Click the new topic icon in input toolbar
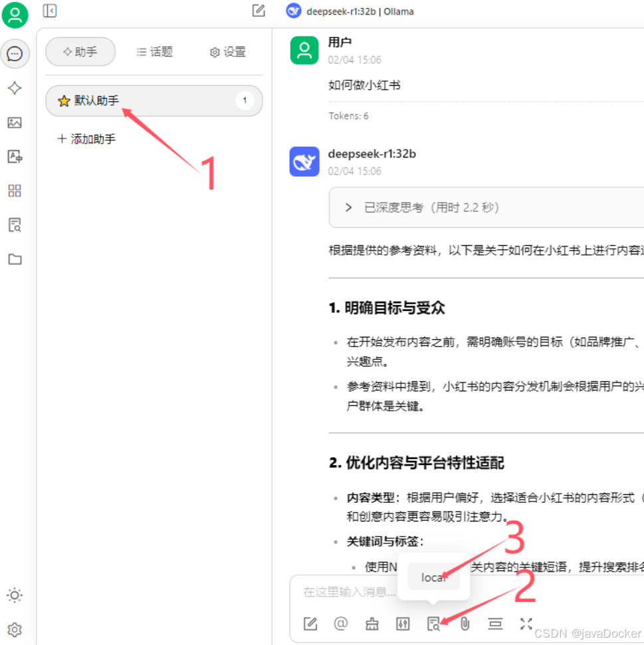 [310, 624]
